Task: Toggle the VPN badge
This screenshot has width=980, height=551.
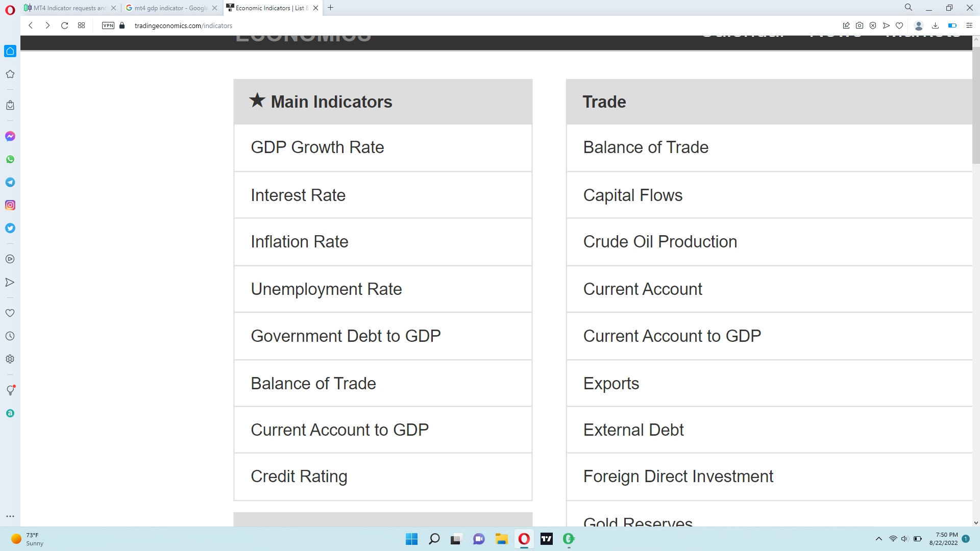Action: [x=108, y=26]
